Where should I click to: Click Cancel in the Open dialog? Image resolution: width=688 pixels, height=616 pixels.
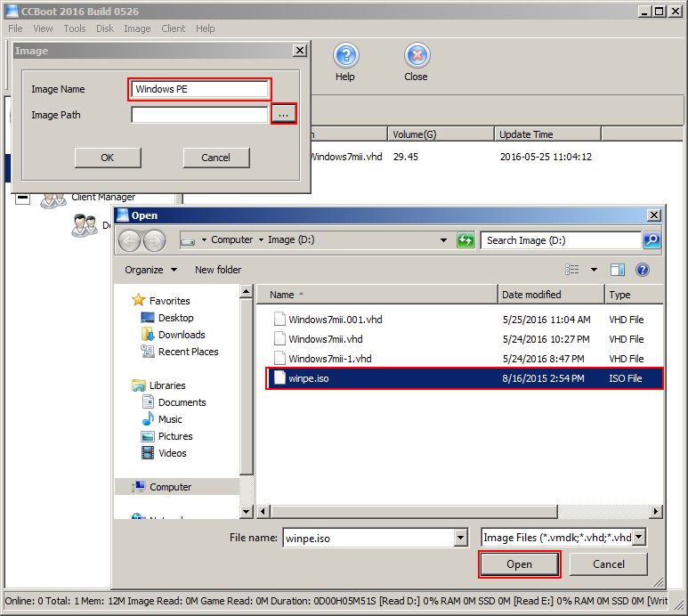(x=609, y=564)
